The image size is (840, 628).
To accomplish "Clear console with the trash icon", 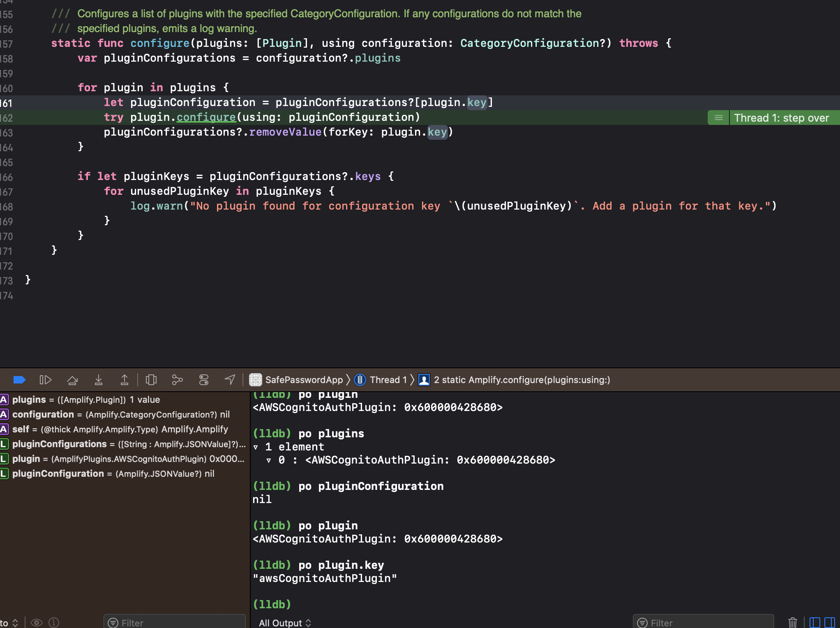I will (792, 622).
